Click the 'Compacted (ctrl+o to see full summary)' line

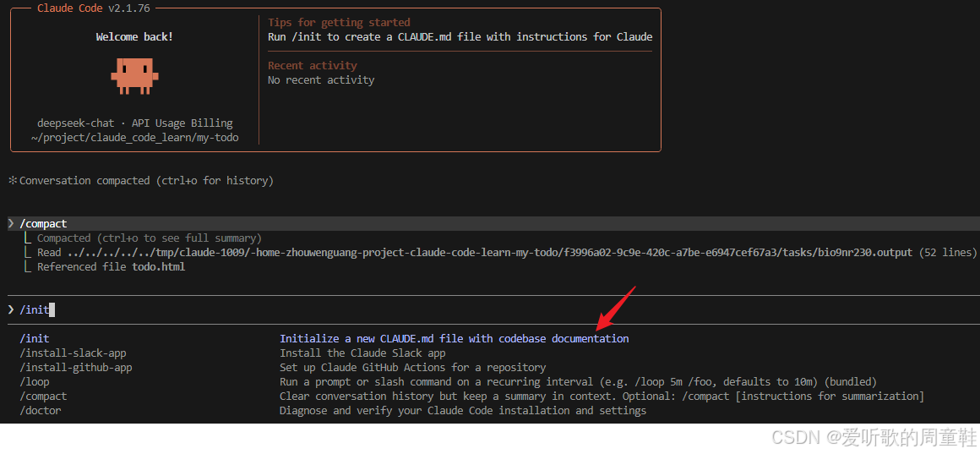point(149,238)
